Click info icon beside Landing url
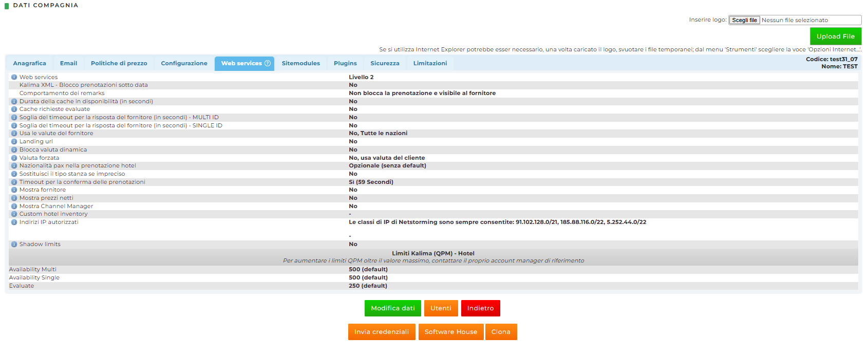Screen dimensions: 868x355 14,141
